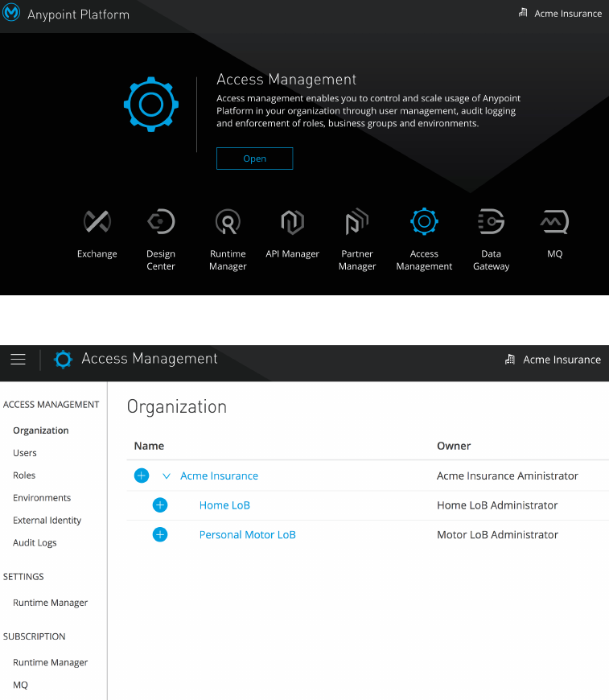Click owner cell Acme Insurance Aministrator

point(507,476)
